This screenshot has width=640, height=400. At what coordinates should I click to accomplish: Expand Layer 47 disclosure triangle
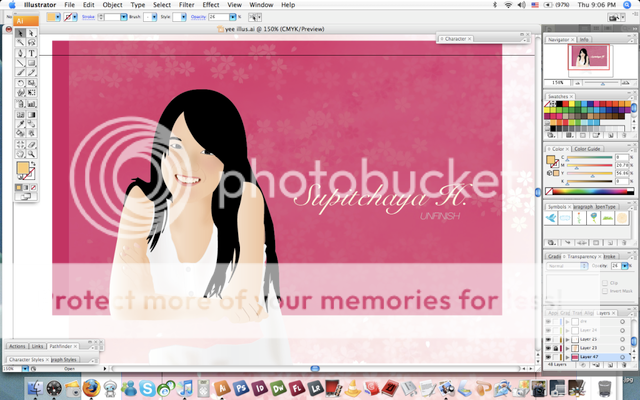[567, 357]
